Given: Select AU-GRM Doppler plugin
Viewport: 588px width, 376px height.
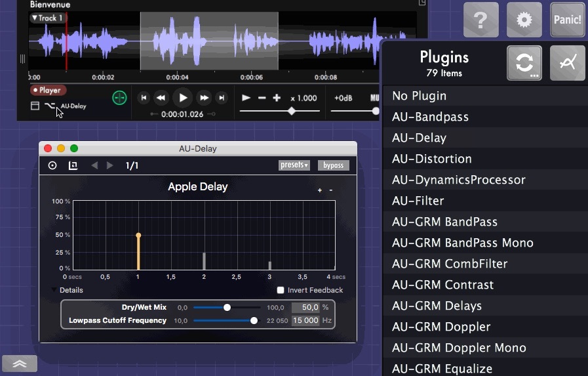Looking at the screenshot, I should point(485,327).
